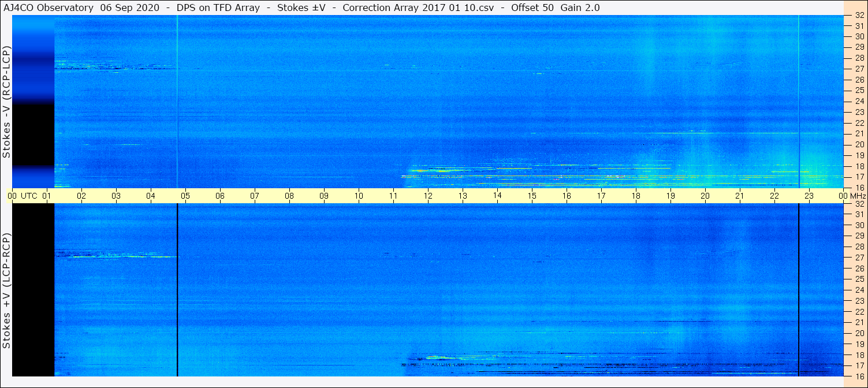
Task: Select hour 12 on the UTC time axis
Action: point(428,196)
